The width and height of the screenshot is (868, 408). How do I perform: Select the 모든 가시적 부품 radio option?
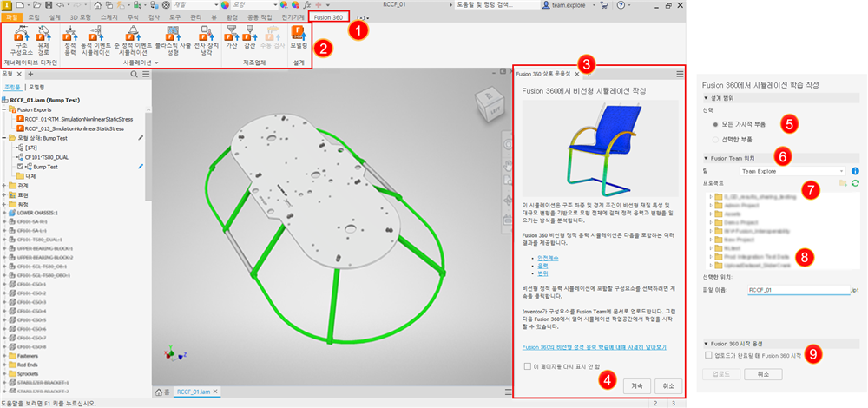tap(716, 124)
